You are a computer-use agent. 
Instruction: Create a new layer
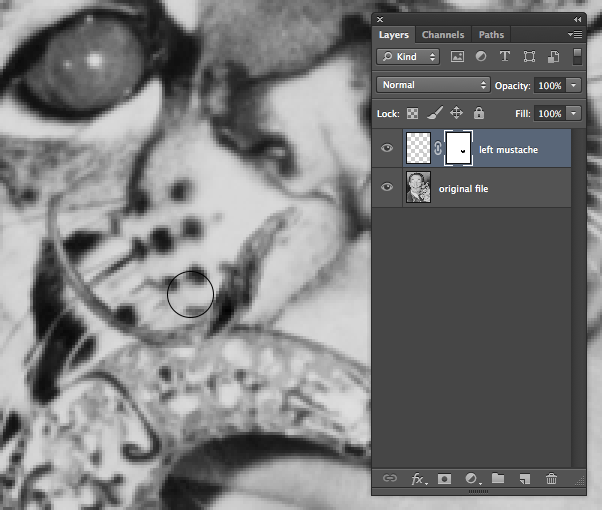[524, 479]
